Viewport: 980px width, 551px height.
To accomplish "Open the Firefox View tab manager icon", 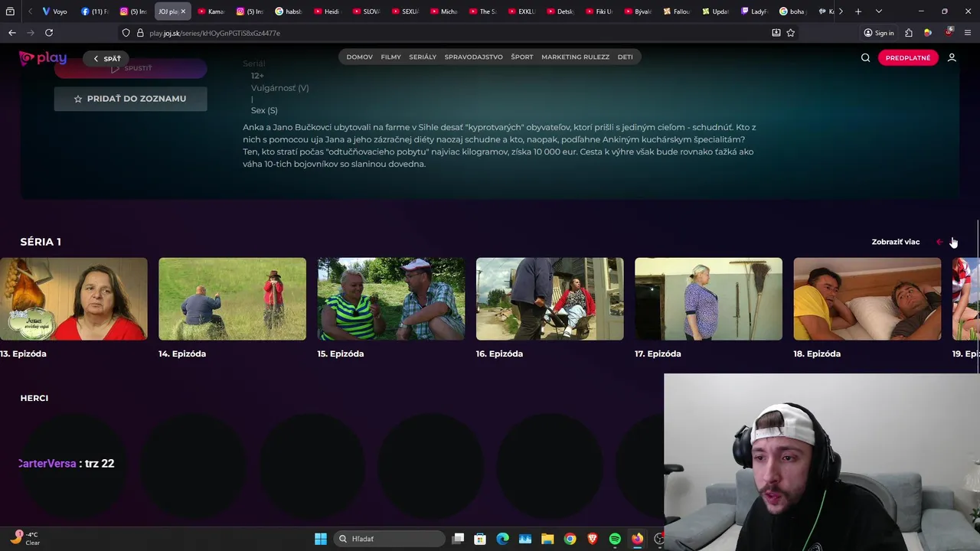I will click(x=10, y=11).
